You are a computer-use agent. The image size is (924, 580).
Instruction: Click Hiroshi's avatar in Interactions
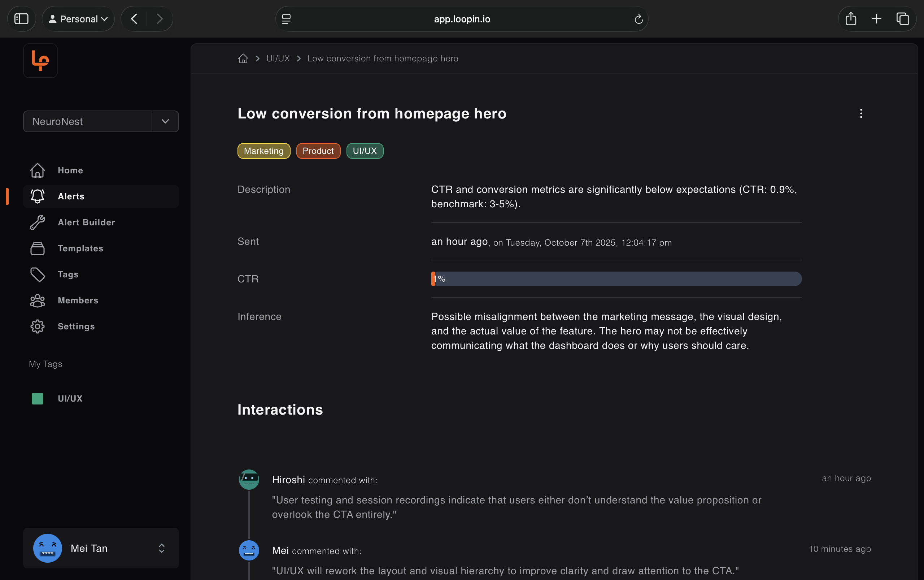point(249,480)
